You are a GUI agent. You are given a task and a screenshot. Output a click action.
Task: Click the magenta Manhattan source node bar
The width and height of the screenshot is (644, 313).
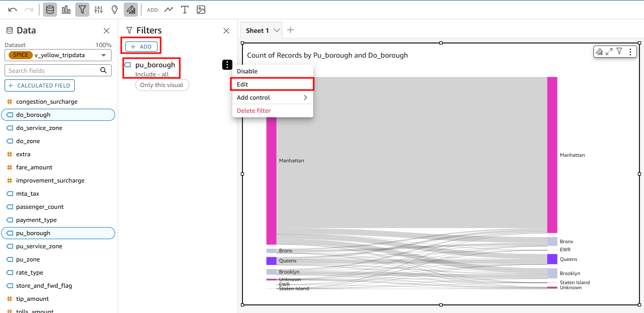(271, 182)
